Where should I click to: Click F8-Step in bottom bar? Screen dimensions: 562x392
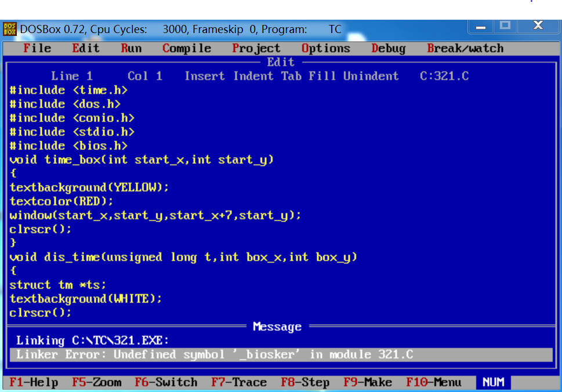click(305, 382)
